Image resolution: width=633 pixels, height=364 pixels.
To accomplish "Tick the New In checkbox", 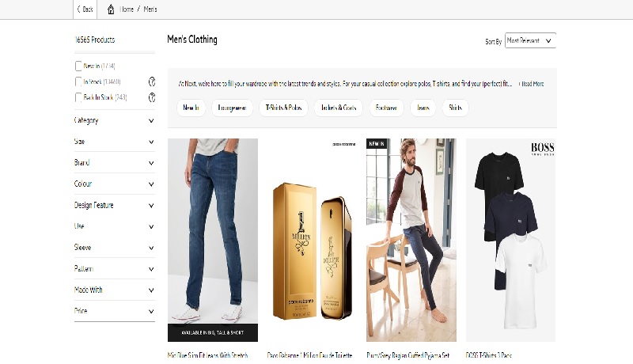I will click(x=78, y=66).
